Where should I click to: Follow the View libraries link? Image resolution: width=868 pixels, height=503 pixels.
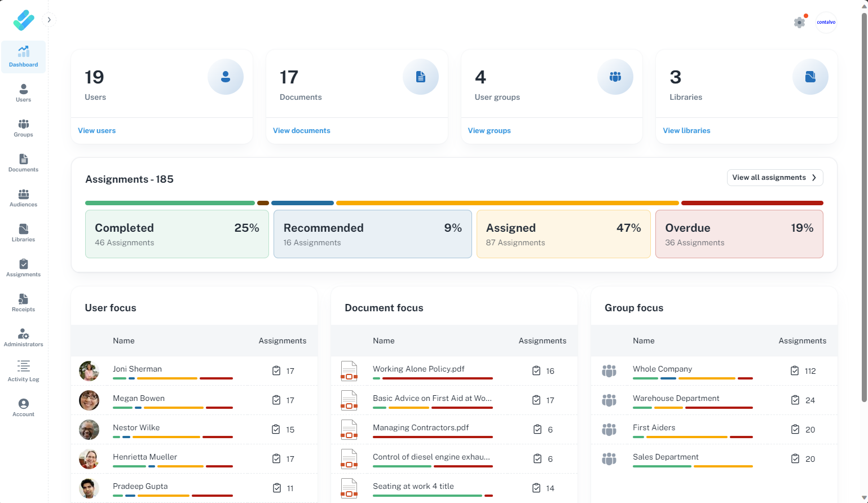[x=686, y=131]
